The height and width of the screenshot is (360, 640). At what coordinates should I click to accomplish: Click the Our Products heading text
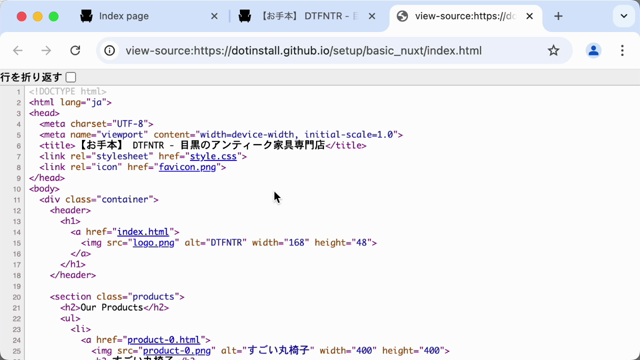[112, 307]
